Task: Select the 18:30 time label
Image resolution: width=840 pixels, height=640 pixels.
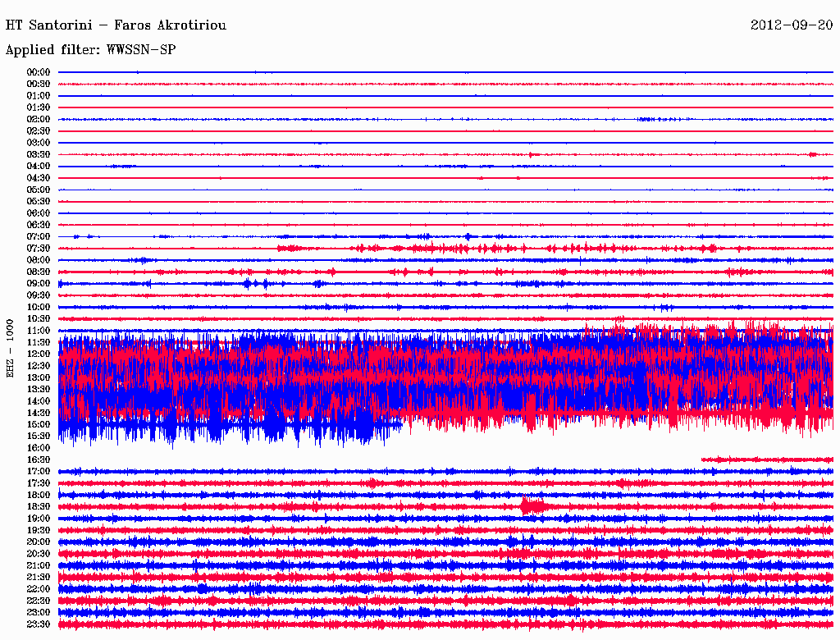Action: click(x=39, y=507)
